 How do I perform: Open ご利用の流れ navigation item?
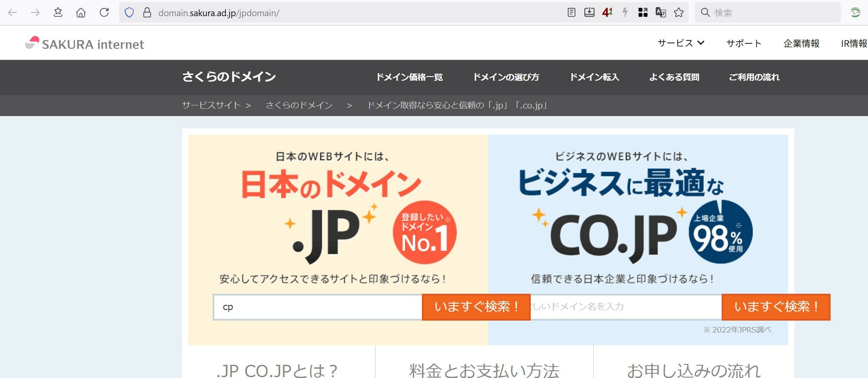click(754, 77)
